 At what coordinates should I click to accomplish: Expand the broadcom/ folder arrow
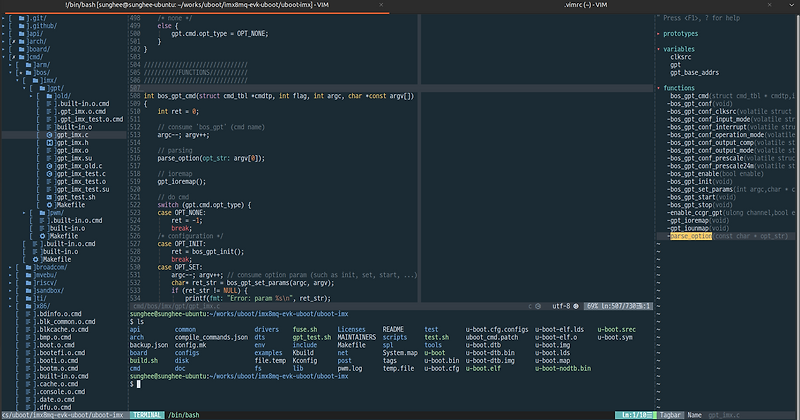click(x=10, y=267)
